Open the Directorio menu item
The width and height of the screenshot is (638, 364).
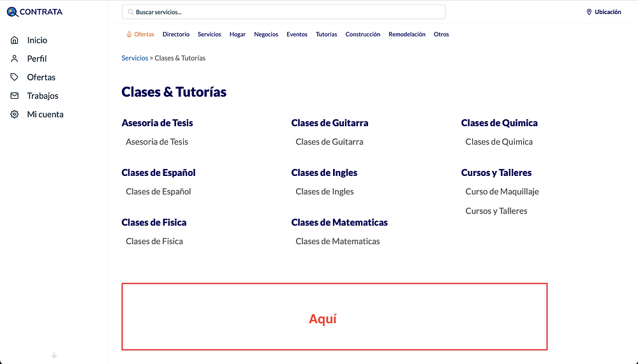pos(176,34)
